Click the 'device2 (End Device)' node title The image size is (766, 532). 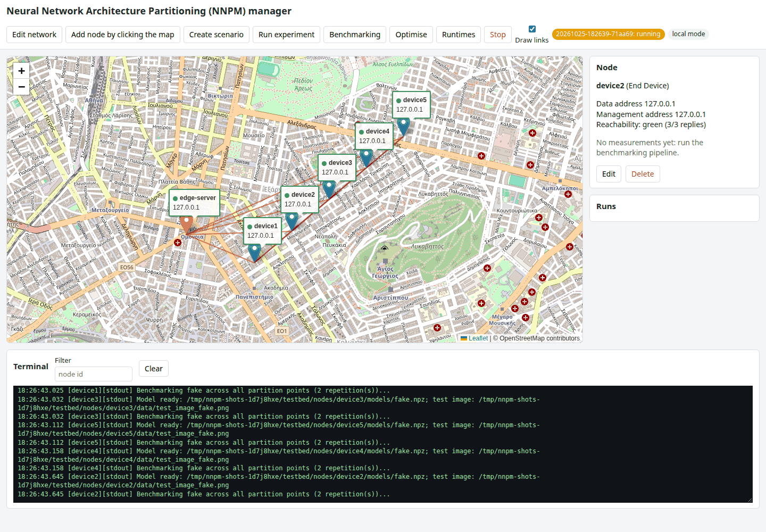632,86
